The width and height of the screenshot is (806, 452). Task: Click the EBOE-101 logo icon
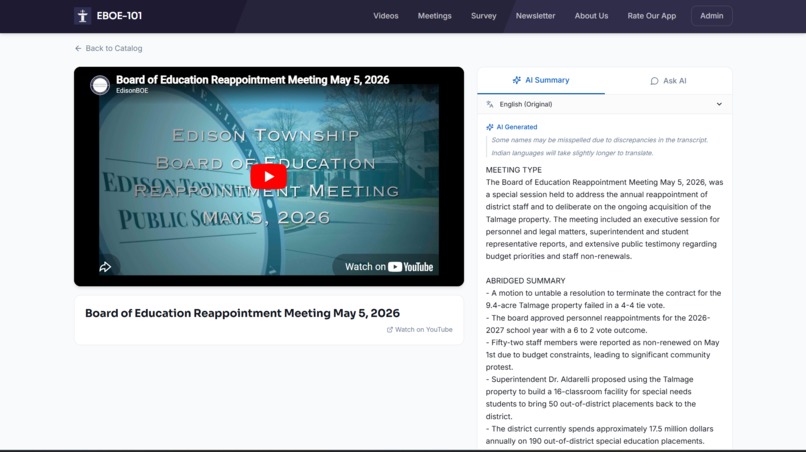[x=82, y=16]
